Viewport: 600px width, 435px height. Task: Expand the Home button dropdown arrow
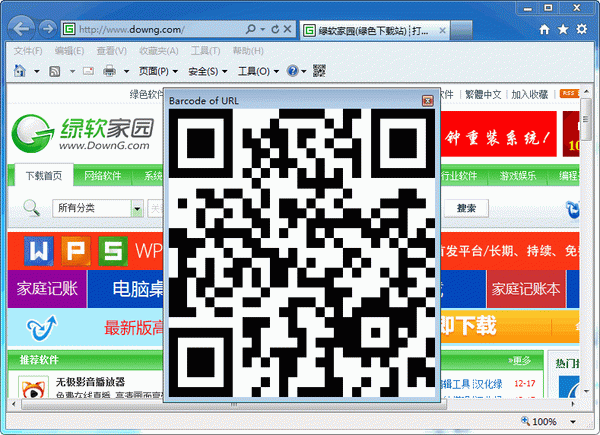coord(37,71)
